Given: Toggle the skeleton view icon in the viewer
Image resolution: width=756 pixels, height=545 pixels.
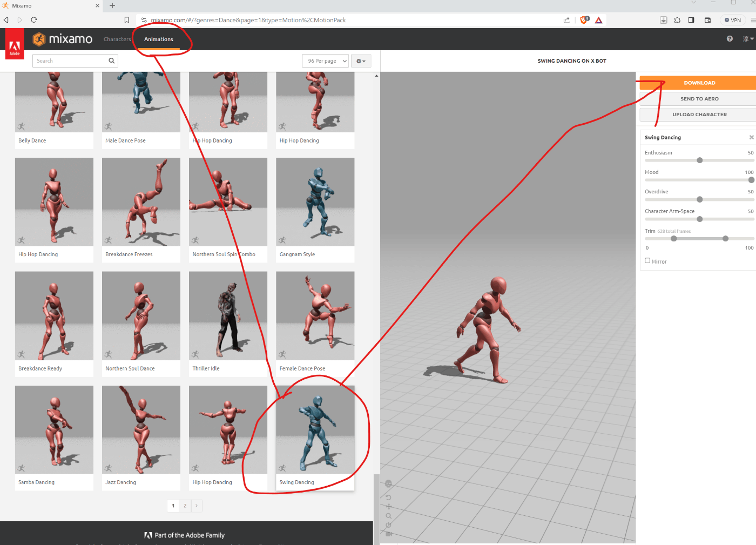Looking at the screenshot, I should tap(388, 483).
